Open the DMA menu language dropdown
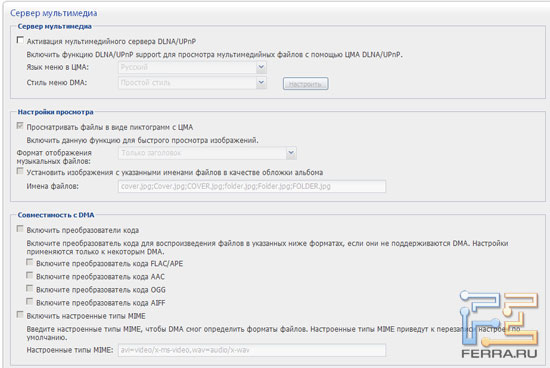 (x=192, y=67)
